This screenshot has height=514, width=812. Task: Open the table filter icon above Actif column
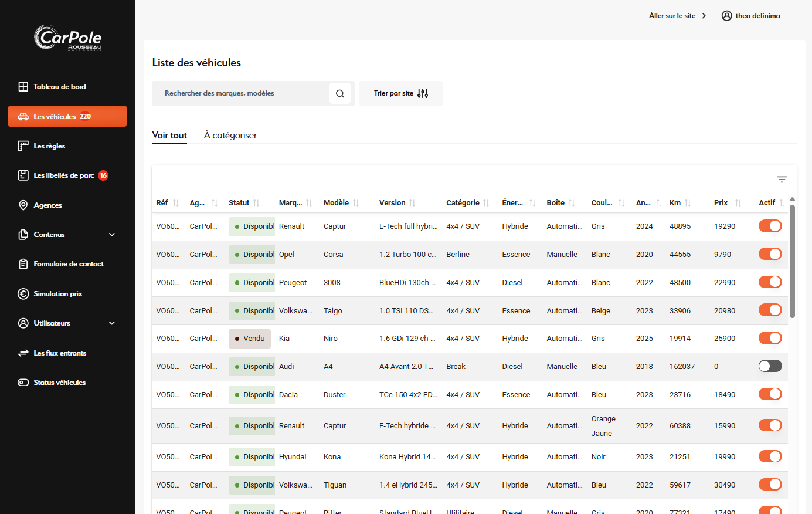coord(782,180)
